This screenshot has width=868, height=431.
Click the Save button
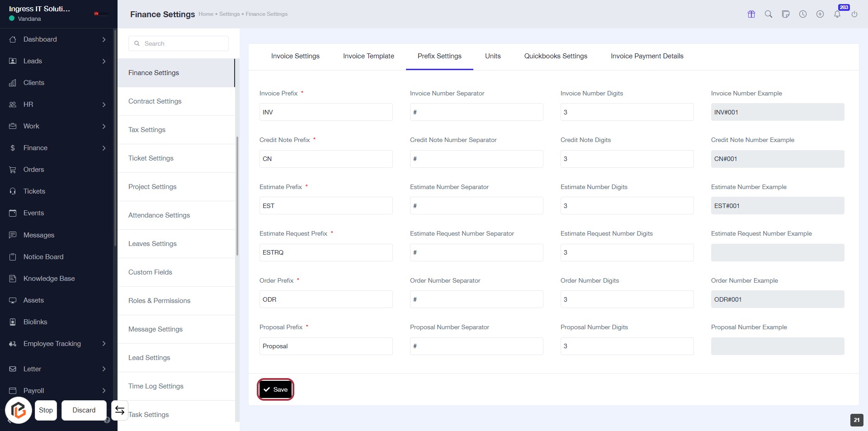coord(275,389)
